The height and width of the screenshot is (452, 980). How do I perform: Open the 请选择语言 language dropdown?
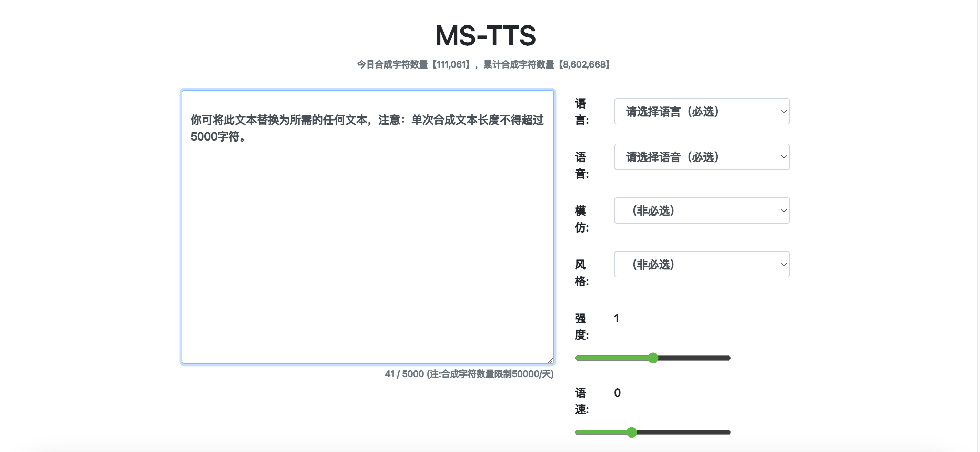point(701,111)
